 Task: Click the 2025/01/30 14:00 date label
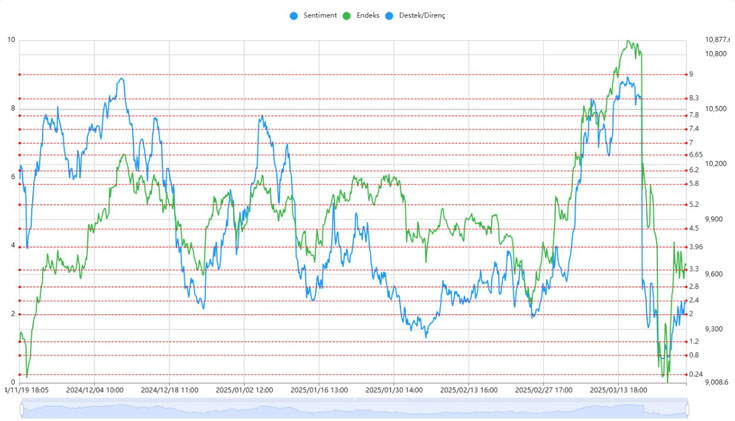394,390
